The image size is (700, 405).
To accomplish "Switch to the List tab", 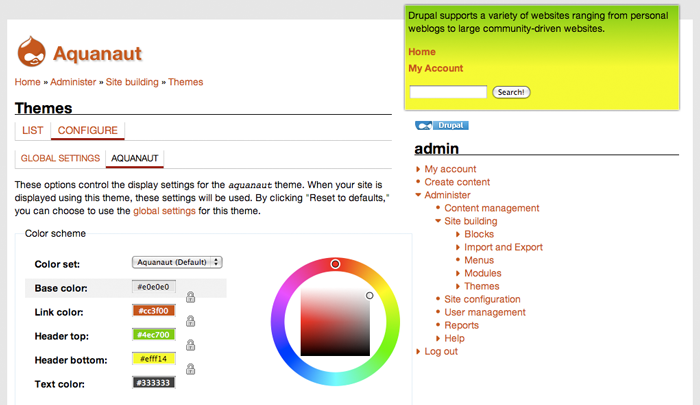I will [x=32, y=130].
